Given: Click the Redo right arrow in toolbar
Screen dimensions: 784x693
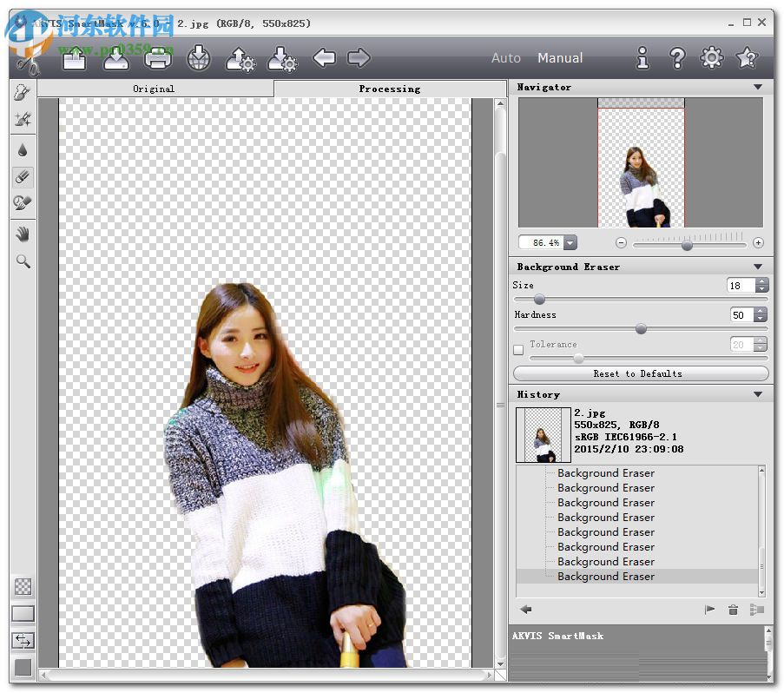Looking at the screenshot, I should tap(359, 58).
